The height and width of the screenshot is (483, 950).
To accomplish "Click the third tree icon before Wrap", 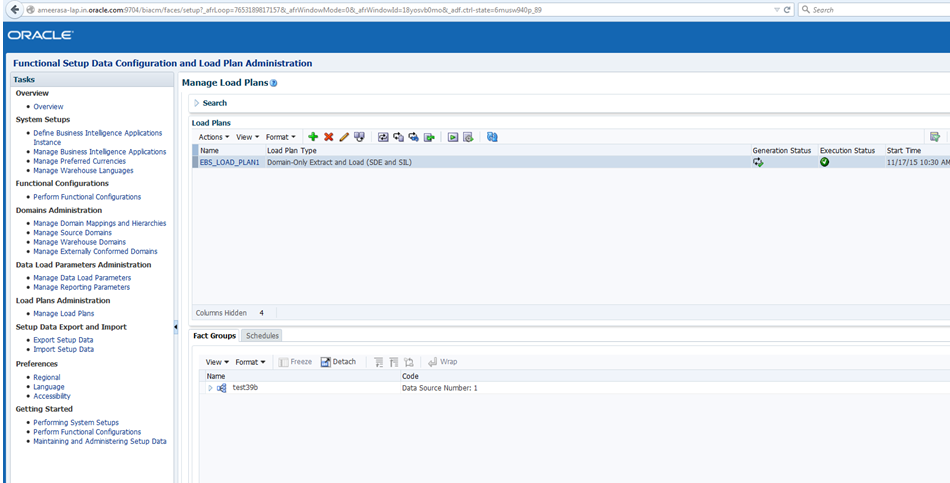I will [x=408, y=362].
